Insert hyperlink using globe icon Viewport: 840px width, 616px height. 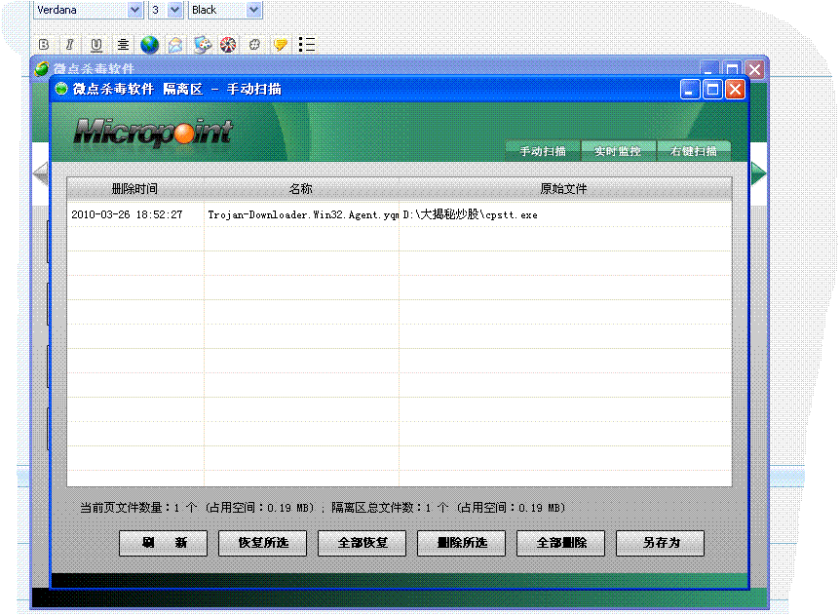149,45
